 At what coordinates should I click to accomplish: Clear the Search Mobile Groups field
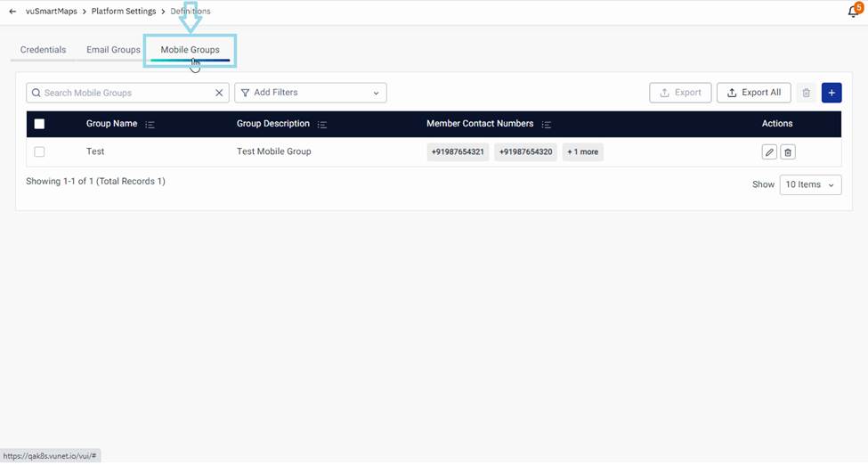219,93
